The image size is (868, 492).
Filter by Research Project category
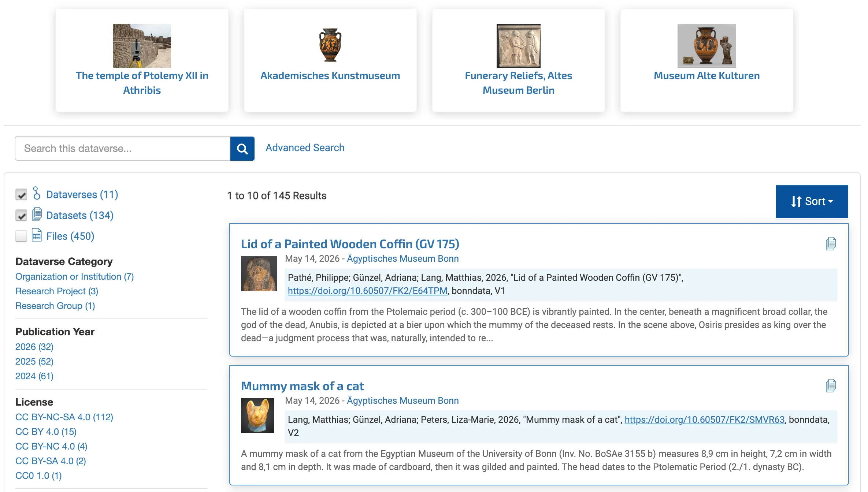[57, 291]
